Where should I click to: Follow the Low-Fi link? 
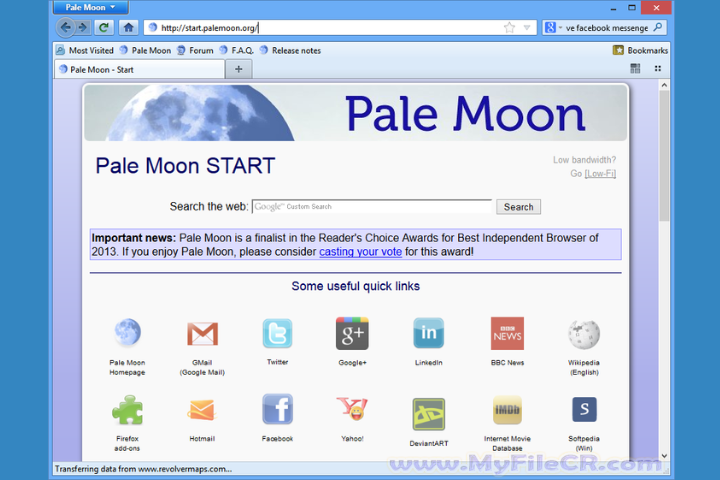pos(600,174)
